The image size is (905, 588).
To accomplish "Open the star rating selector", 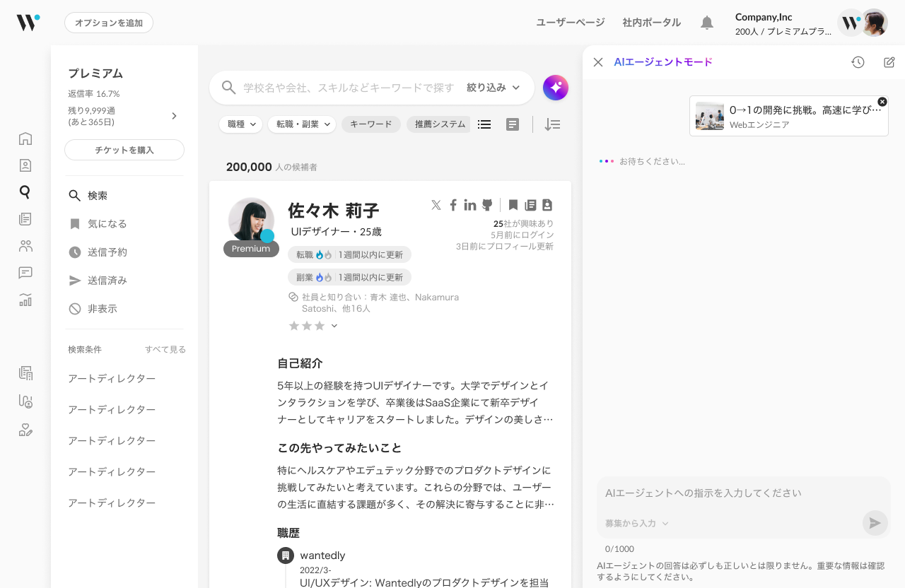I will pos(313,326).
